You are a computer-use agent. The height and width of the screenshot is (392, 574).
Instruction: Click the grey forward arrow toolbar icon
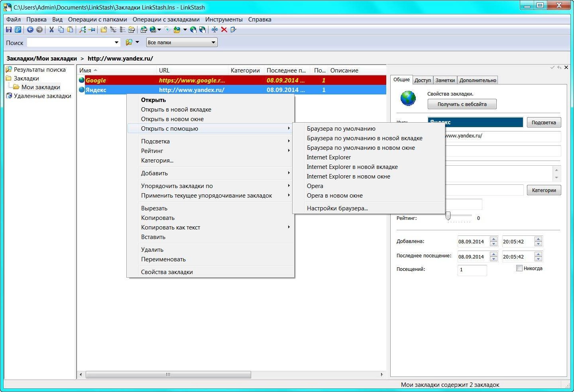pyautogui.click(x=39, y=29)
